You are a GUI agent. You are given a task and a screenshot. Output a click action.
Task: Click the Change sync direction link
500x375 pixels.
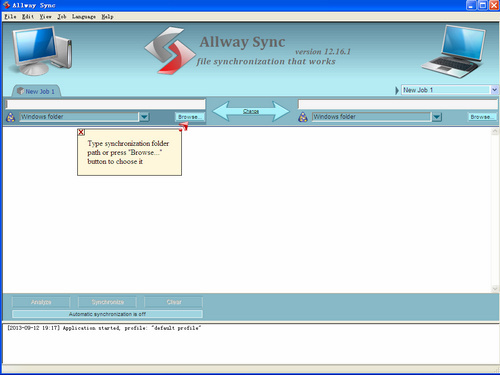coord(251,111)
